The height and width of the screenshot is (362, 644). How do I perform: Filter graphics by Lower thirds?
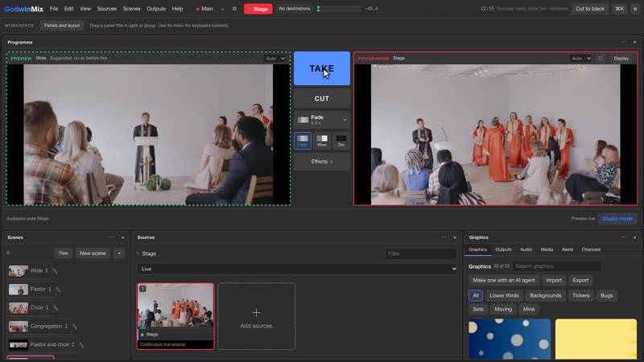504,295
